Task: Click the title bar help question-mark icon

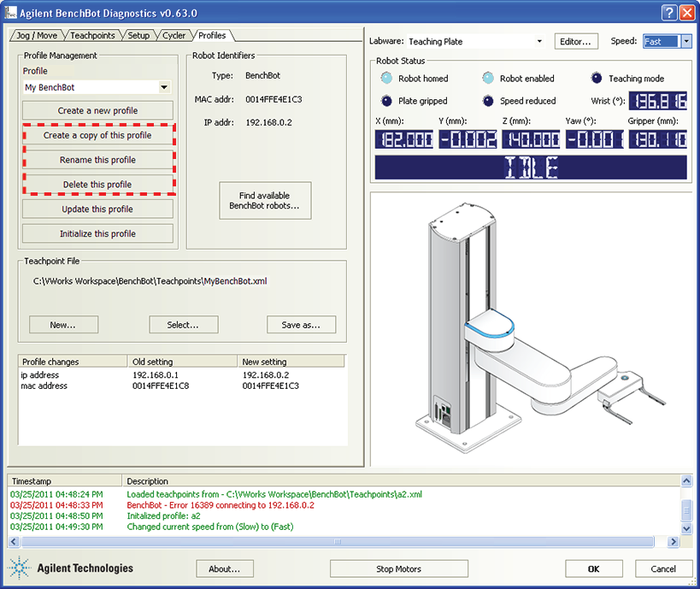Action: tap(669, 12)
